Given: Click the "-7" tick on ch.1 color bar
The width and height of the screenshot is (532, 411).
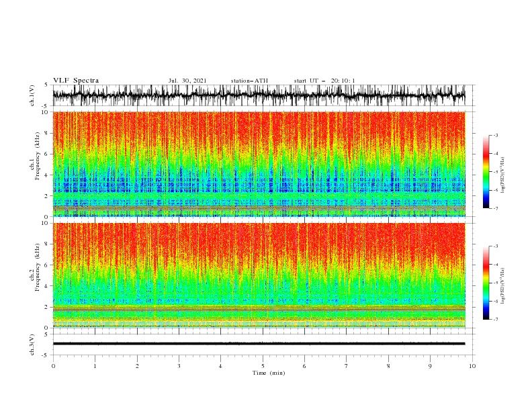Looking at the screenshot, I should 496,208.
